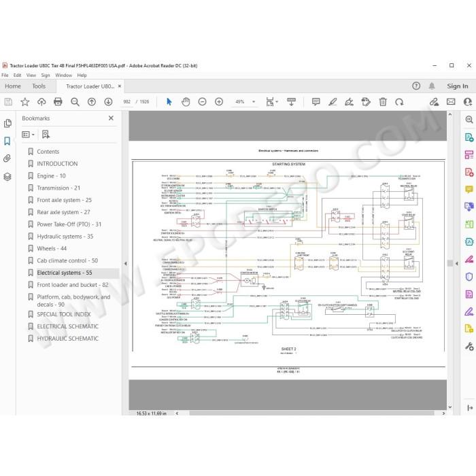Toggle the Layers panel icon
Screen dimensions: 476x476
(x=7, y=176)
